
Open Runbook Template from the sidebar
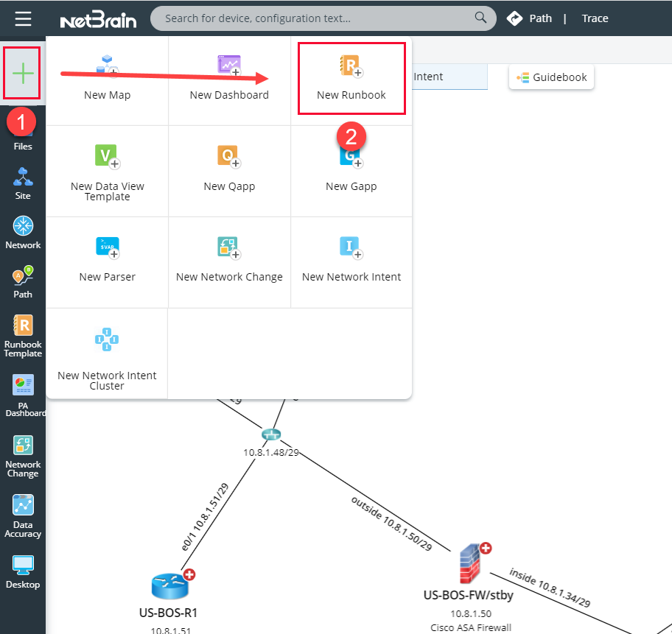[x=22, y=335]
